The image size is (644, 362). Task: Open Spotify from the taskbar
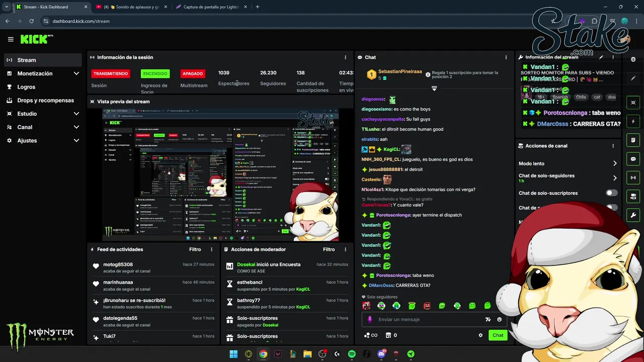[352, 354]
